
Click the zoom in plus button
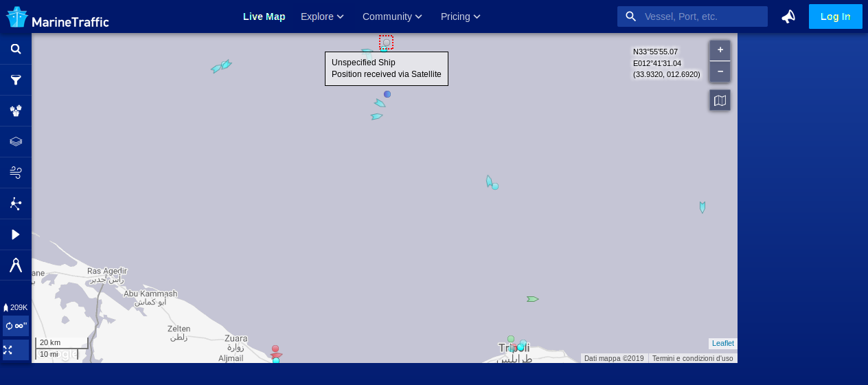[720, 50]
